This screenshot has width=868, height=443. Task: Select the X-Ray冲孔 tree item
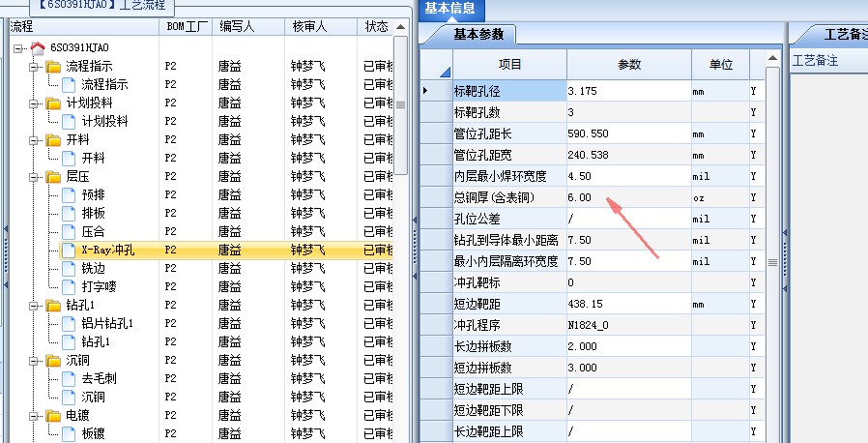coord(108,251)
